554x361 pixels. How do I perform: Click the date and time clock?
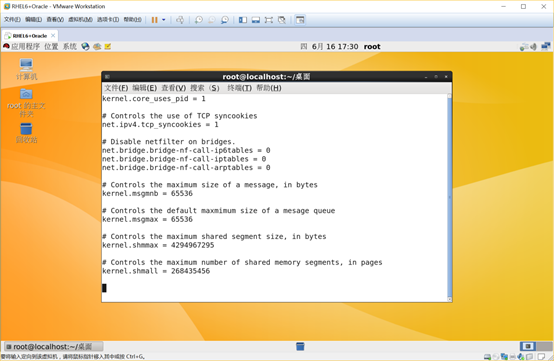[329, 47]
